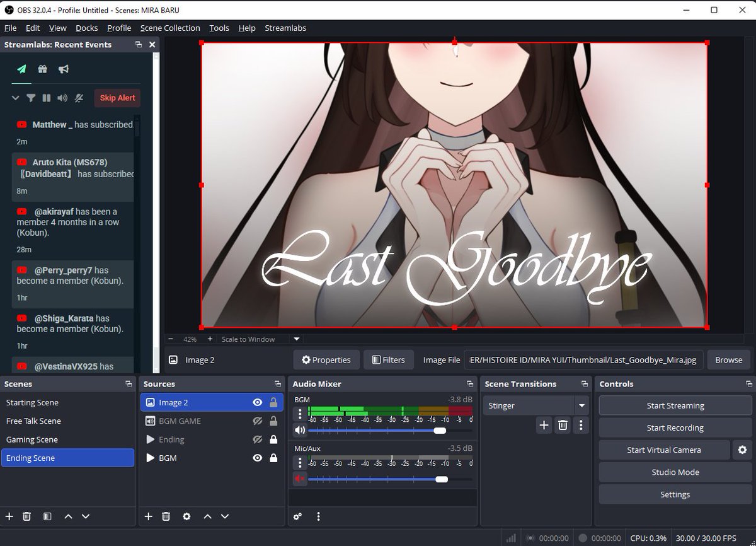Image resolution: width=756 pixels, height=546 pixels.
Task: Remove the scene transition trash icon
Action: 563,426
